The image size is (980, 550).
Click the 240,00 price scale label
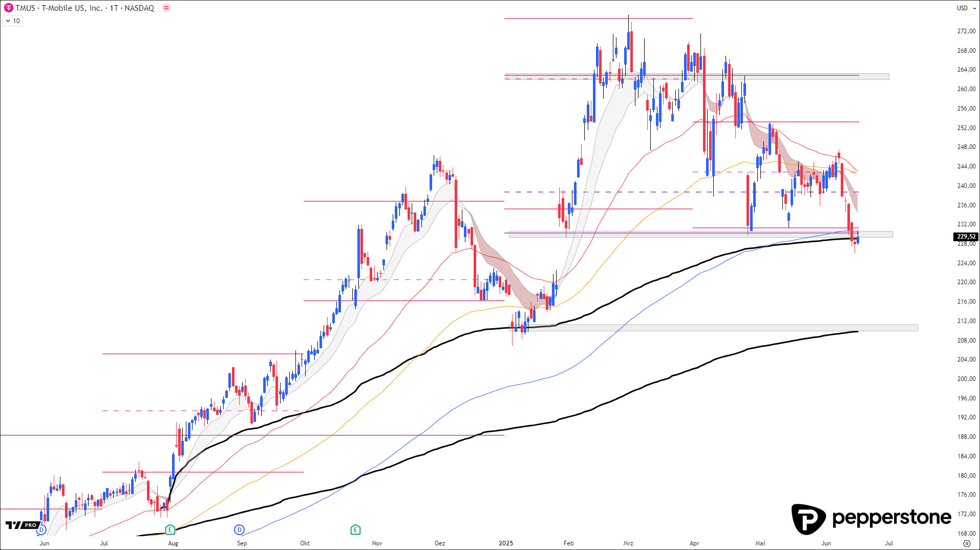point(966,186)
